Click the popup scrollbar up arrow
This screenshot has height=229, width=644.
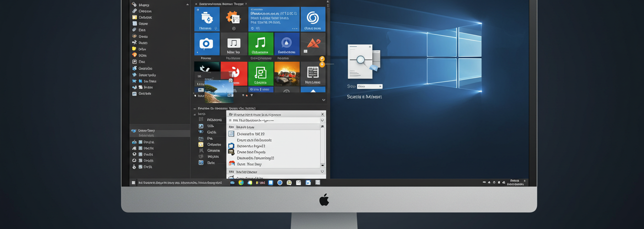click(x=322, y=127)
